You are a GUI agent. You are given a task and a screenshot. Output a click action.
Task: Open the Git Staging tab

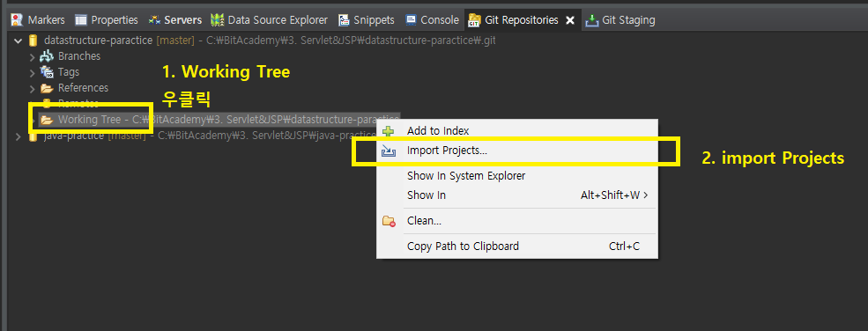point(621,20)
